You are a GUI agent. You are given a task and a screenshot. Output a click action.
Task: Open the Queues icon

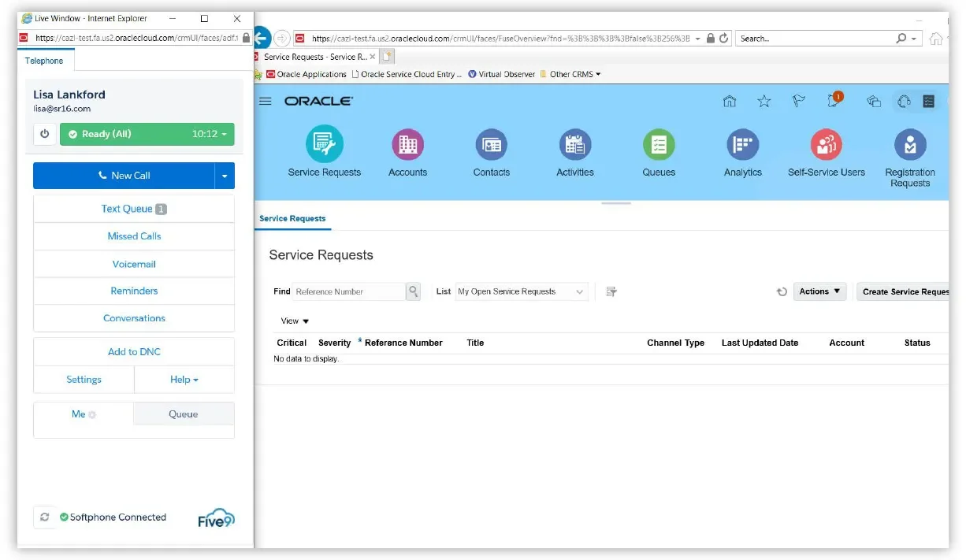(x=659, y=145)
